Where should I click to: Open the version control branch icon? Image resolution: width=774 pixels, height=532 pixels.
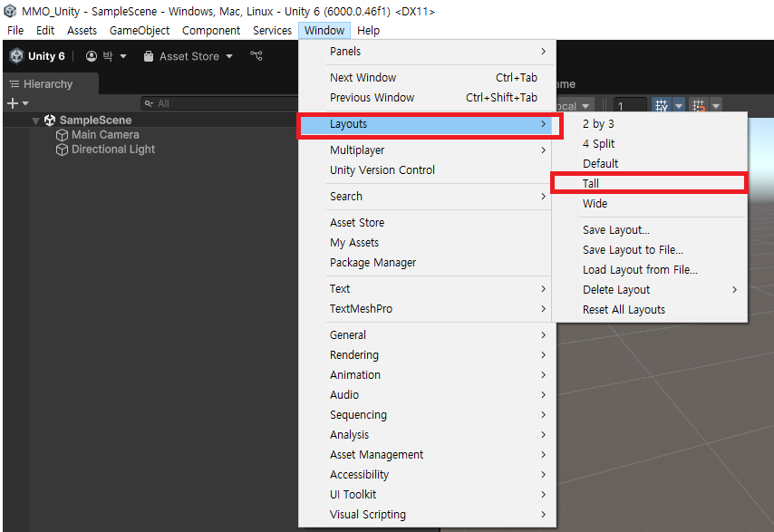pos(256,56)
